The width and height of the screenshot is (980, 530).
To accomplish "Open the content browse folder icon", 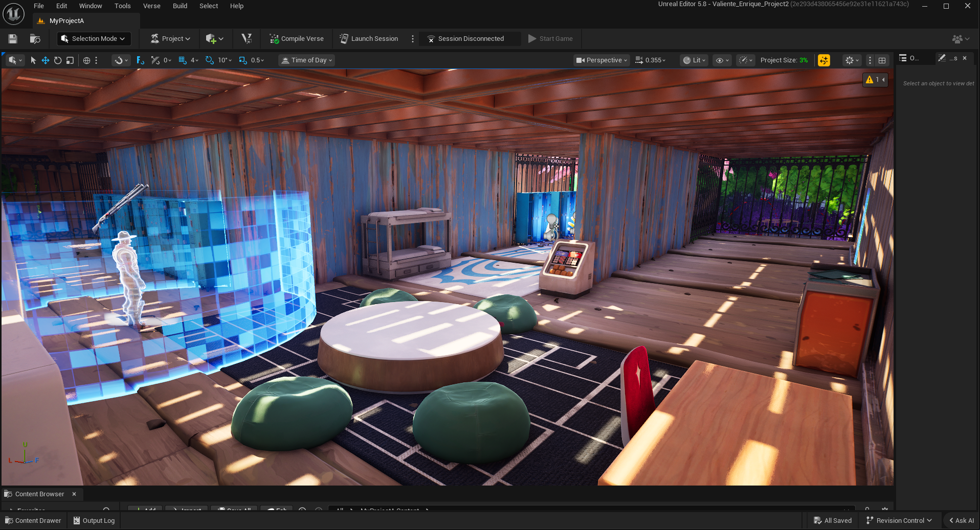I will (x=35, y=39).
